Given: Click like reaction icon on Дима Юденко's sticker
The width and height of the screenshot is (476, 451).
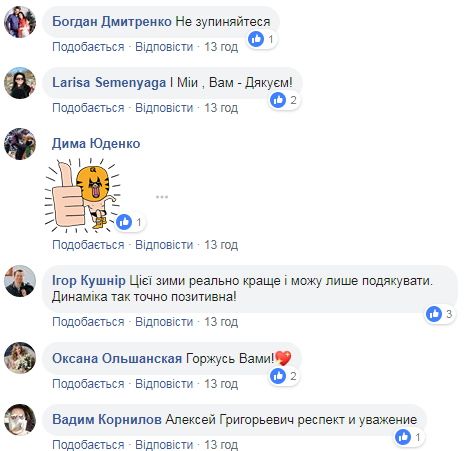Looking at the screenshot, I should 124,222.
